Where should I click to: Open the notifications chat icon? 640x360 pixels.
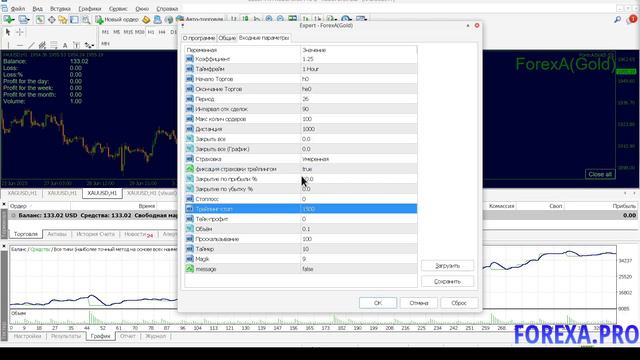(631, 19)
